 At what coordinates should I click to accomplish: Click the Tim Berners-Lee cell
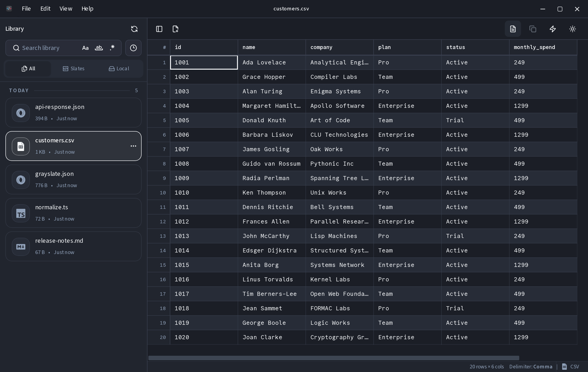tap(272, 294)
